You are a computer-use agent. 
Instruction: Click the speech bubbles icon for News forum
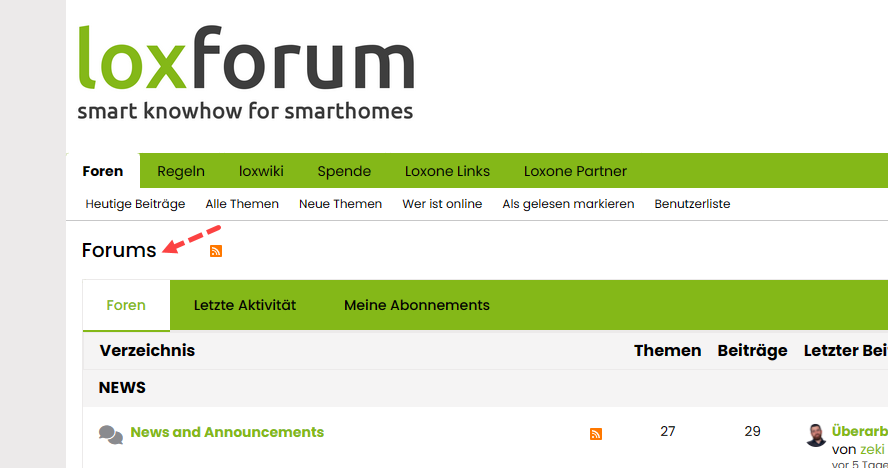tap(111, 435)
